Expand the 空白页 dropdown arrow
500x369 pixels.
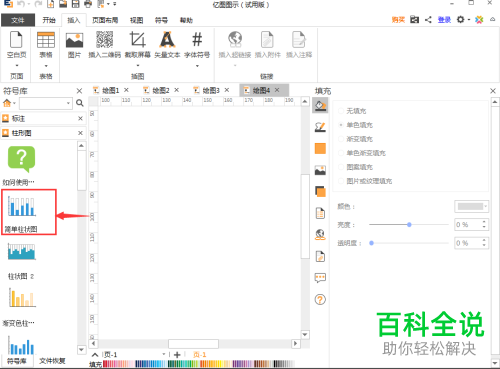point(17,65)
